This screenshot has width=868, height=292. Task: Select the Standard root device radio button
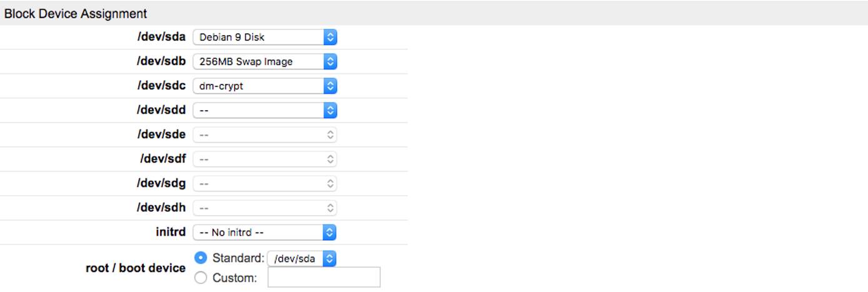click(x=201, y=258)
